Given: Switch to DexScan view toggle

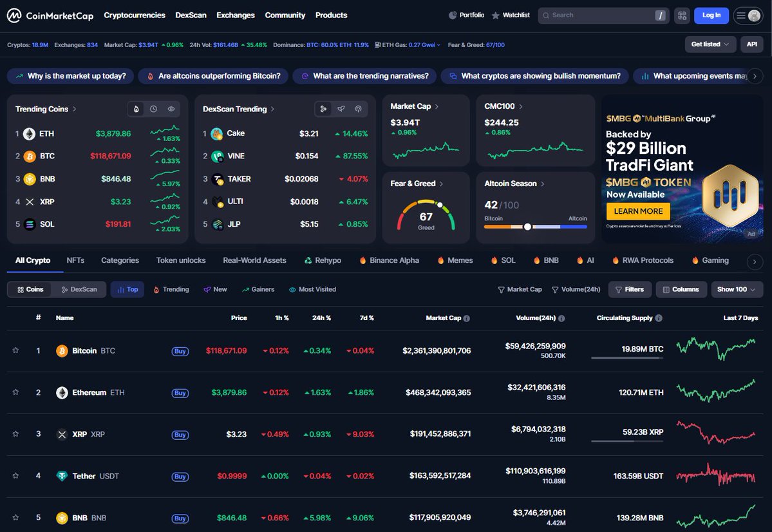Looking at the screenshot, I should [79, 289].
